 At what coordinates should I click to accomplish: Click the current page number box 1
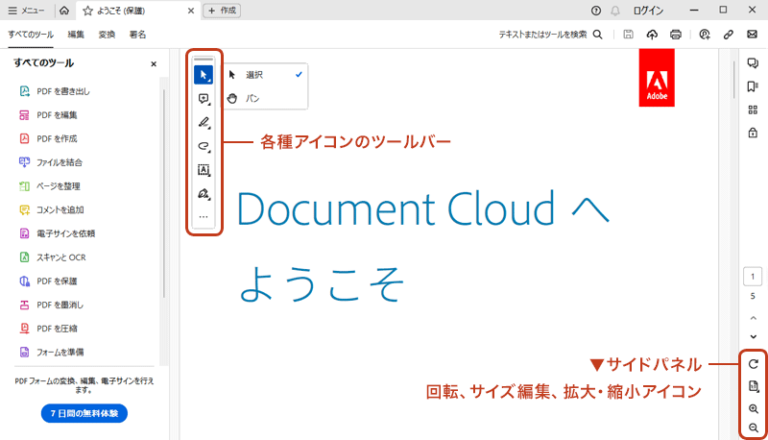click(x=753, y=276)
